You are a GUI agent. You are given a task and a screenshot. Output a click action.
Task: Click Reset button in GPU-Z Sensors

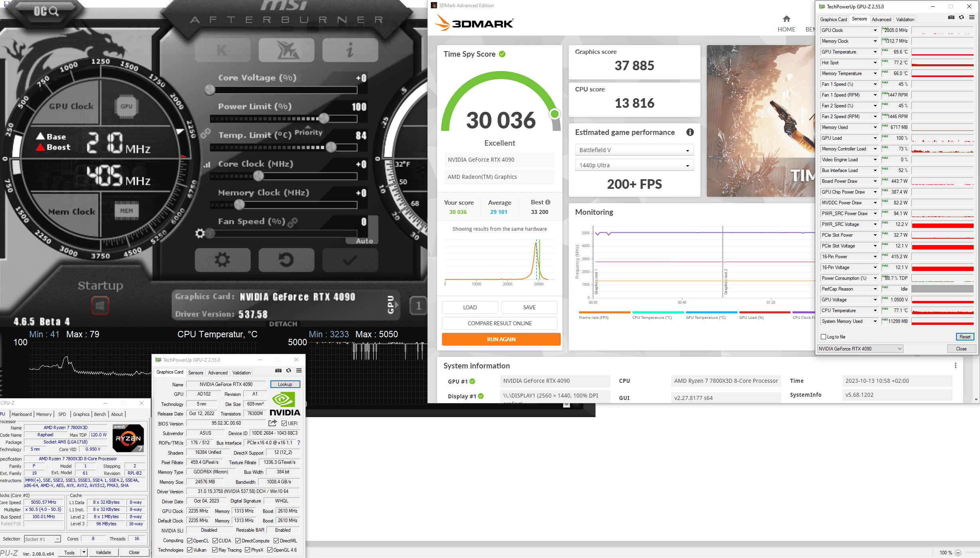[965, 336]
